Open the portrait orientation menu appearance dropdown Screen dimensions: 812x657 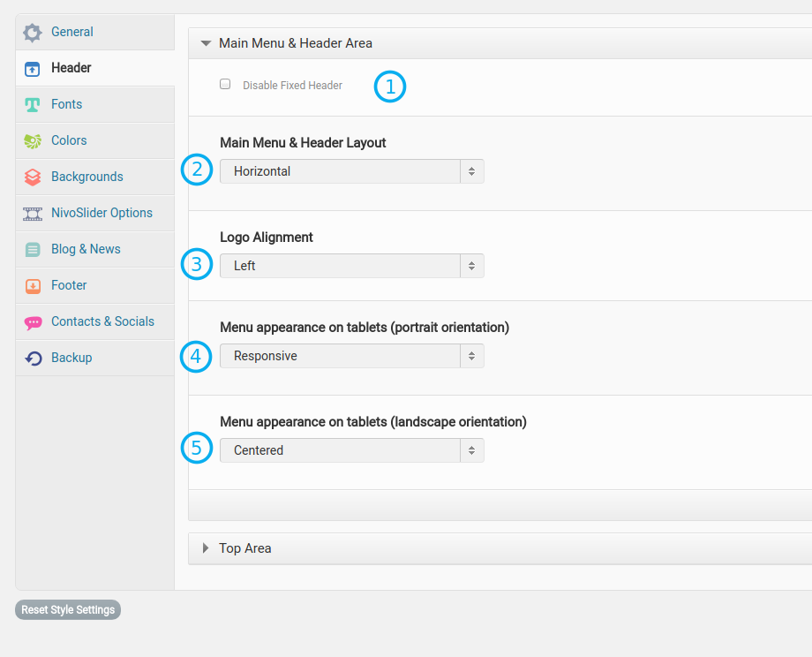tap(351, 356)
